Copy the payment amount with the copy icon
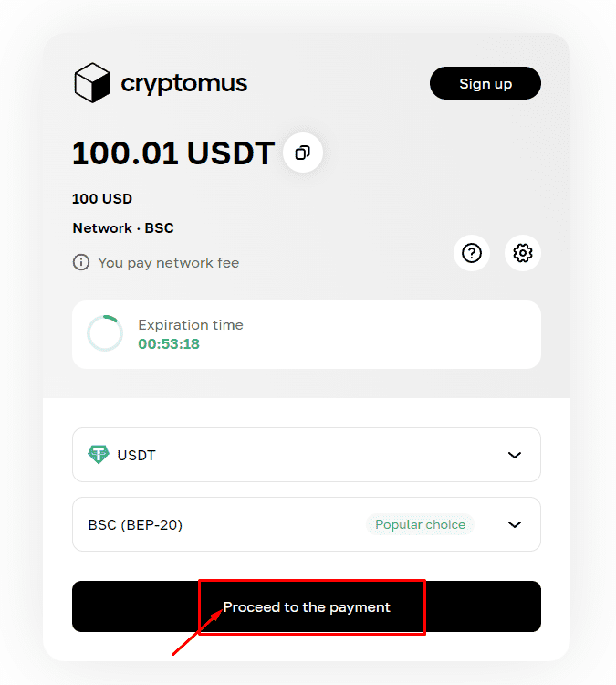The width and height of the screenshot is (616, 685). tap(303, 153)
